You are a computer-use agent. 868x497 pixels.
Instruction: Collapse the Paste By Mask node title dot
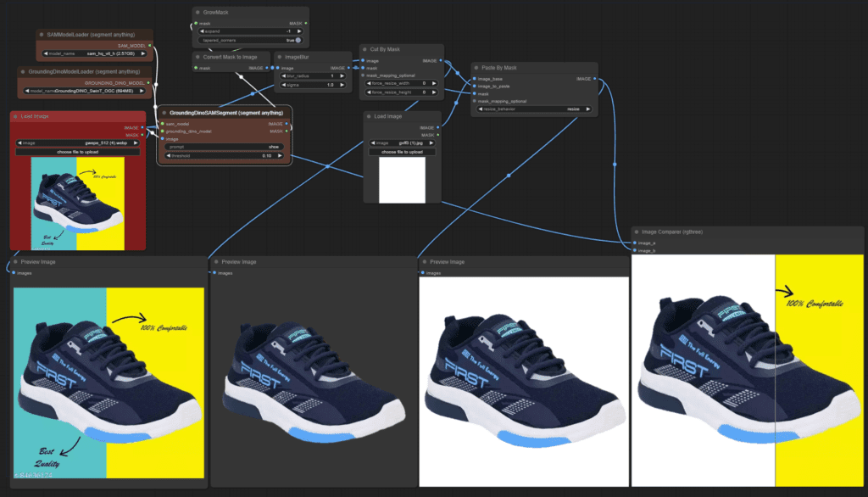point(476,68)
